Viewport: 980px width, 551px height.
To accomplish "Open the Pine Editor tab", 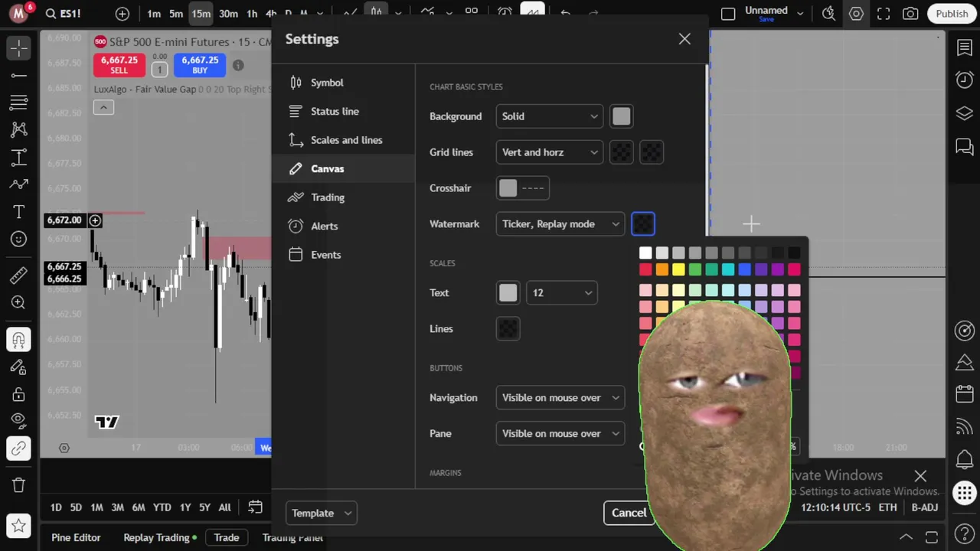I will [x=76, y=538].
